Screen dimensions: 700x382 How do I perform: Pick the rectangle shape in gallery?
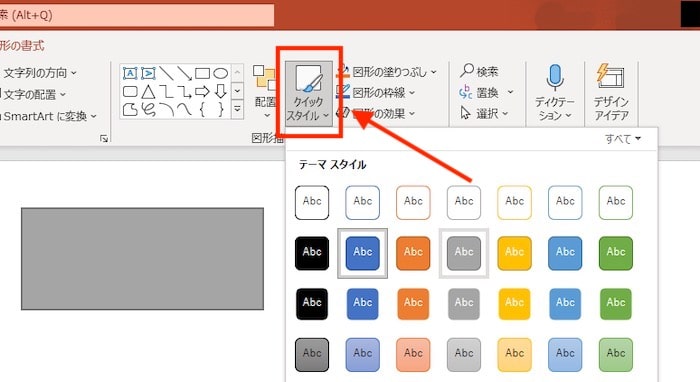[x=202, y=73]
